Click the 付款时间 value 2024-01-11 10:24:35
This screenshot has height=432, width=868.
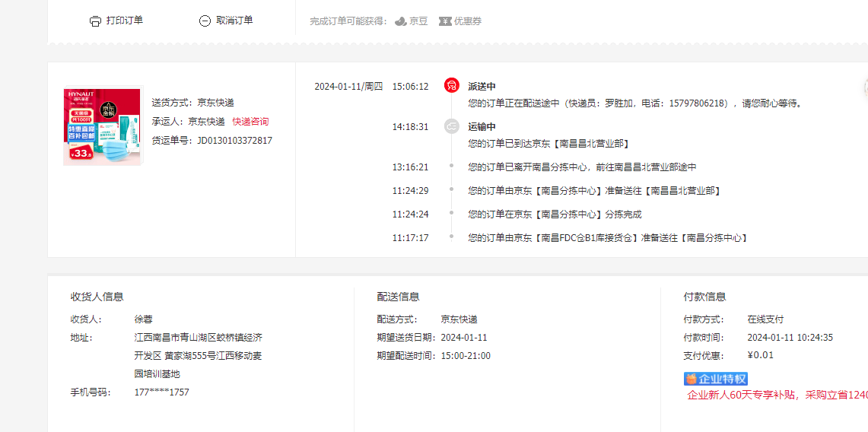click(x=790, y=338)
